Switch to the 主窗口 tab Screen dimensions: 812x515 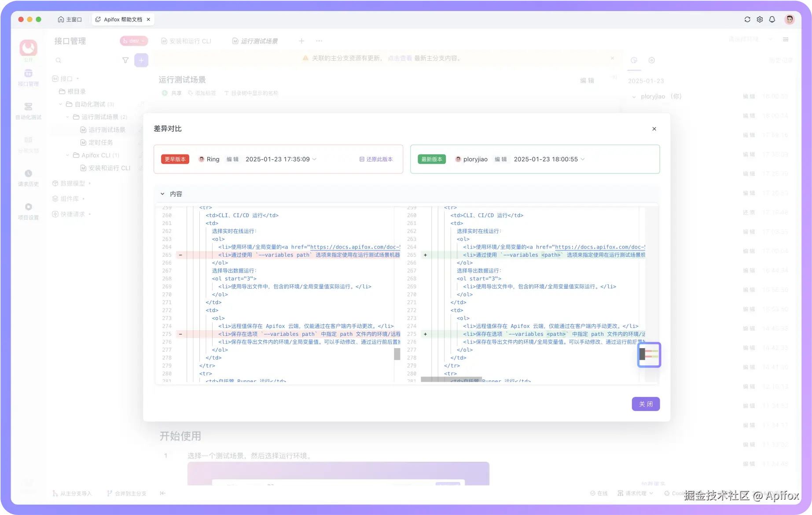[x=70, y=19]
